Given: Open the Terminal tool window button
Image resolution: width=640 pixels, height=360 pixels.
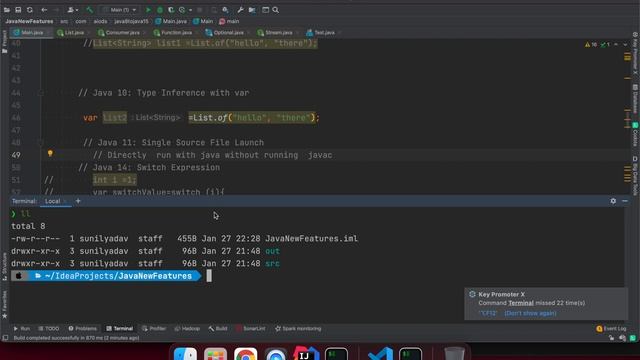Looking at the screenshot, I should (x=120, y=329).
